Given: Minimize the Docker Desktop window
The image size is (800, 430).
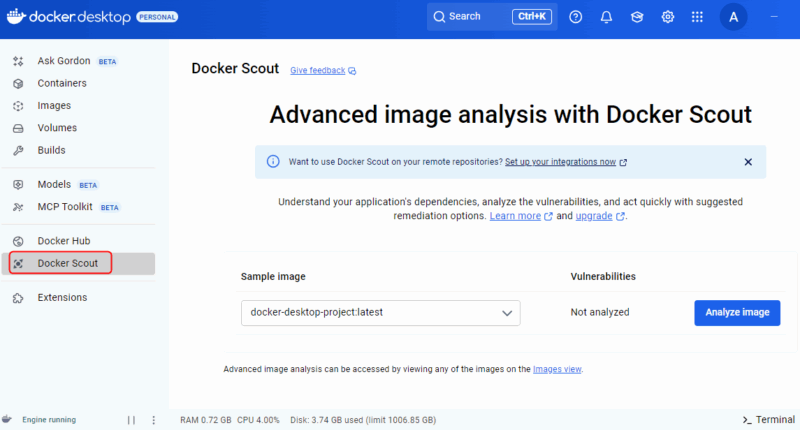Looking at the screenshot, I should [774, 17].
